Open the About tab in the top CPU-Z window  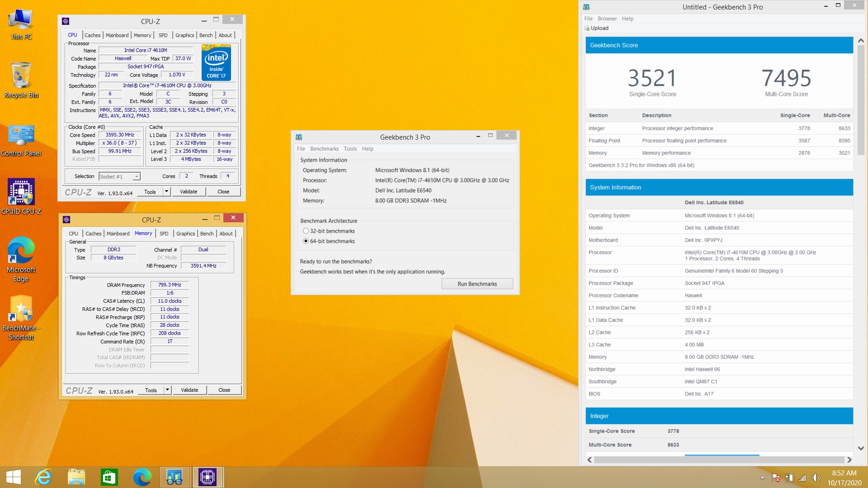[x=225, y=35]
